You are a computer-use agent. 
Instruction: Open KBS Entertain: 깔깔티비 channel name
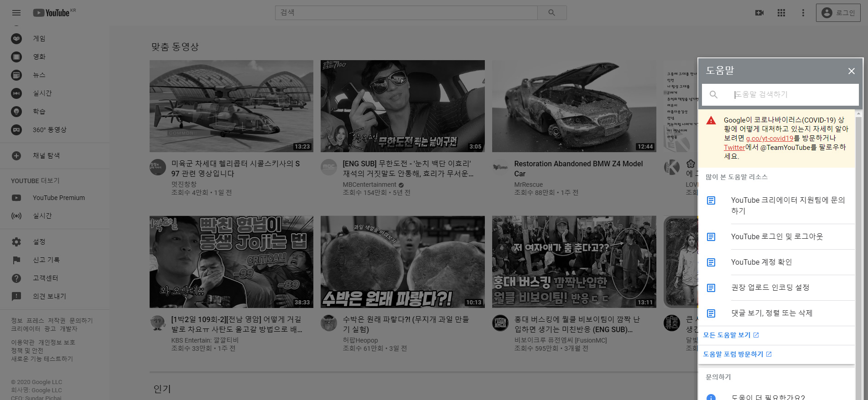pyautogui.click(x=205, y=340)
